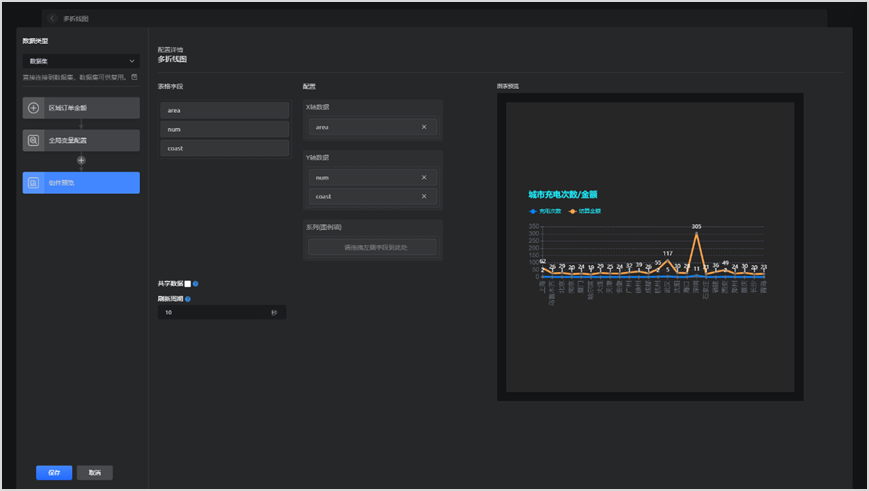Click the chart title 城市充电次数/金额

pos(563,195)
